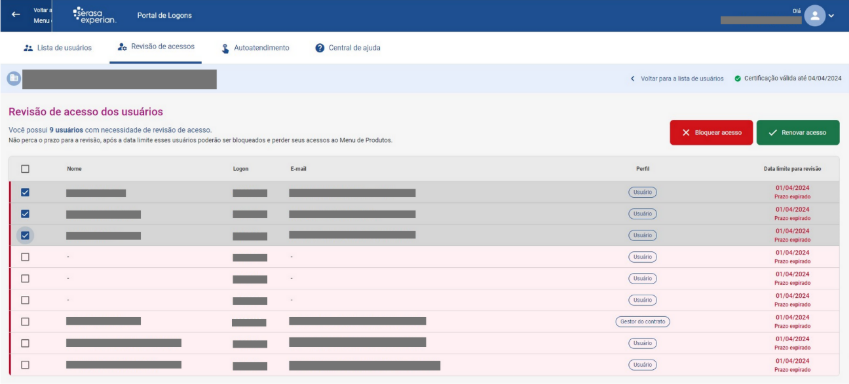Uncheck the checked box with the focus halo
This screenshot has height=384, width=849.
coord(25,236)
